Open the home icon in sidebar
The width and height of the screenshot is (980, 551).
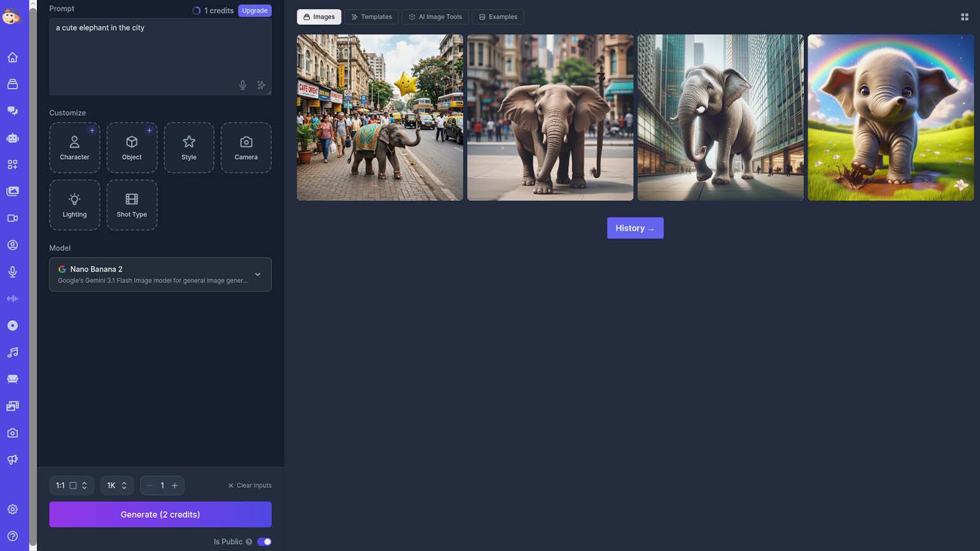(x=13, y=57)
